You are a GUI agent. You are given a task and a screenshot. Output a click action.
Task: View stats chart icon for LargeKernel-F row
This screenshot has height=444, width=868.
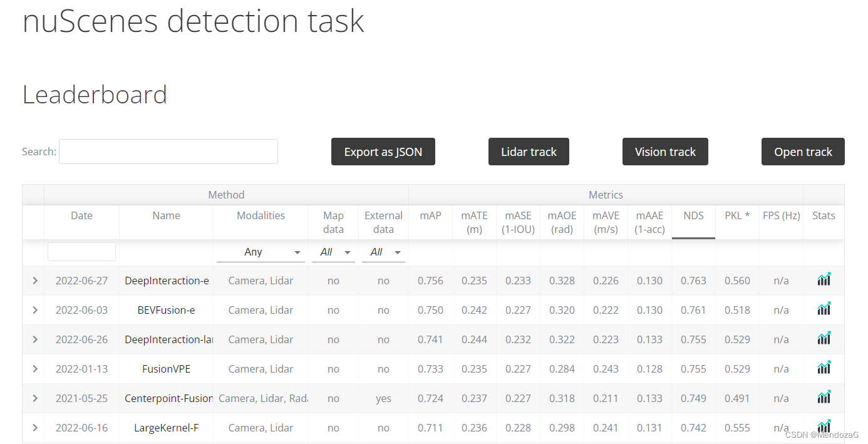824,427
